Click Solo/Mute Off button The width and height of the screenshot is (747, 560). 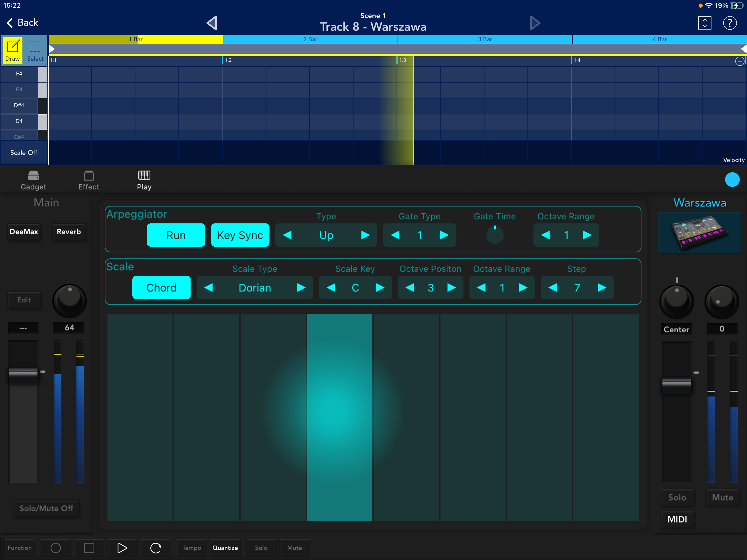tap(46, 508)
